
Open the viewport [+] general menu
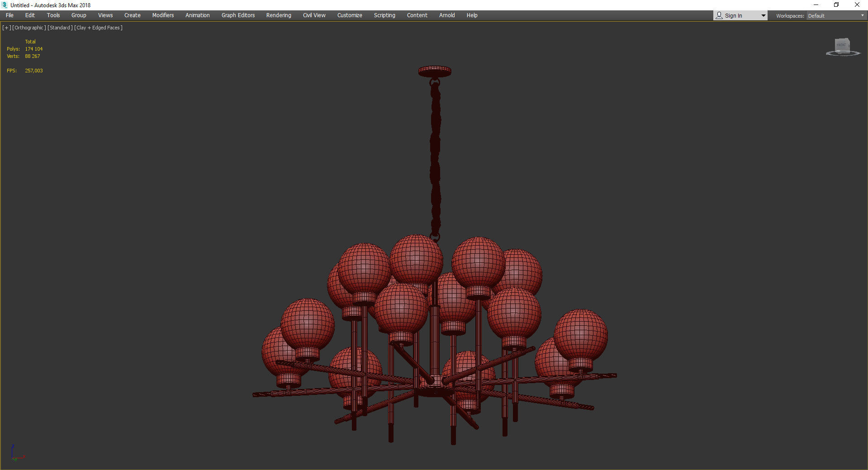pos(6,28)
